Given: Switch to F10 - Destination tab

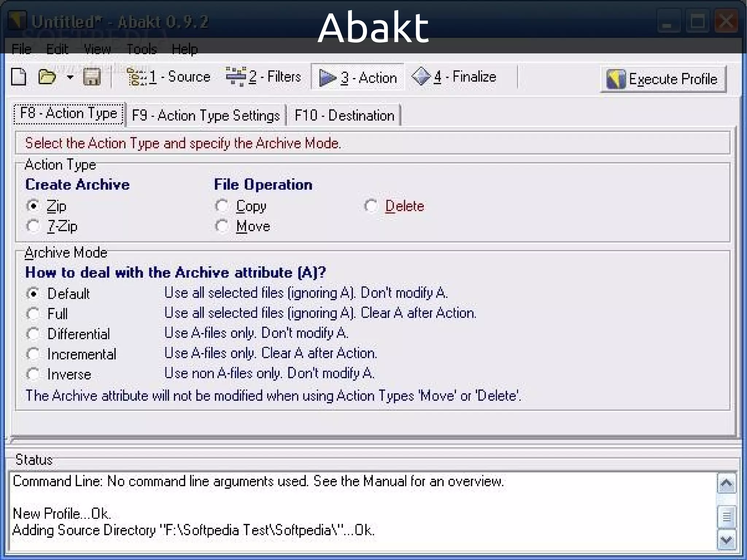Looking at the screenshot, I should (344, 116).
